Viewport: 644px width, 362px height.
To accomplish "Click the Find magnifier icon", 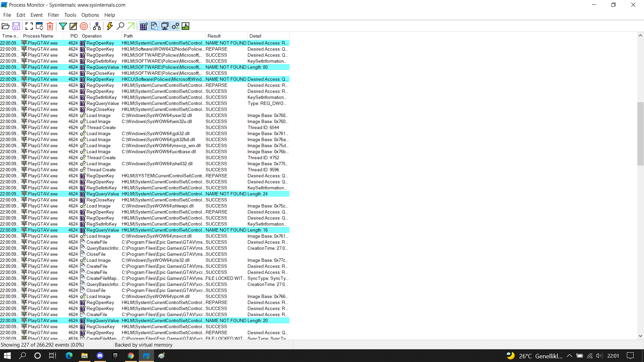I will (x=120, y=26).
